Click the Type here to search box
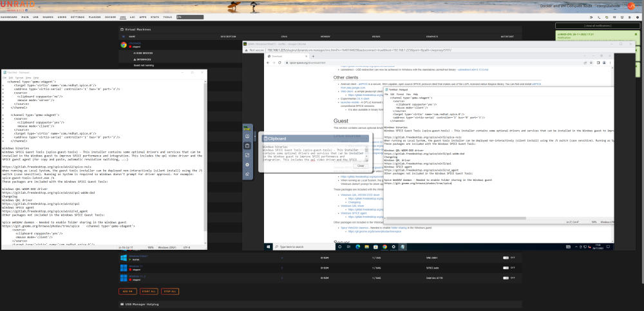This screenshot has height=311, width=644. click(x=303, y=247)
